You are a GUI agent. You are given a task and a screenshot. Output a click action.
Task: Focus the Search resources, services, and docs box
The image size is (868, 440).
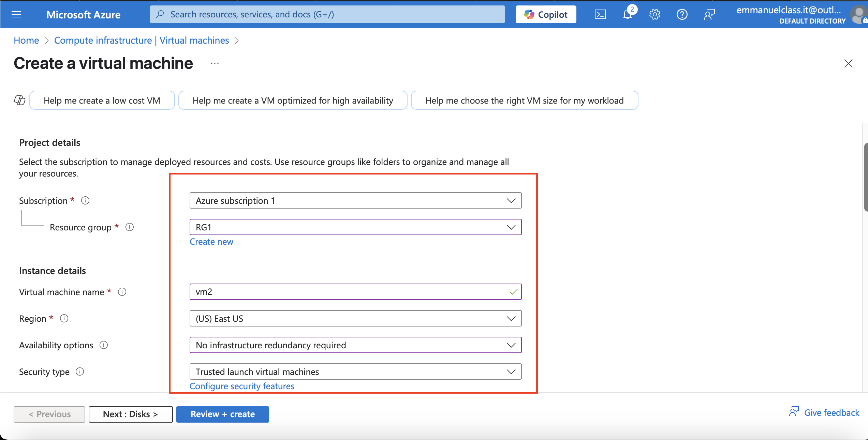(x=327, y=14)
